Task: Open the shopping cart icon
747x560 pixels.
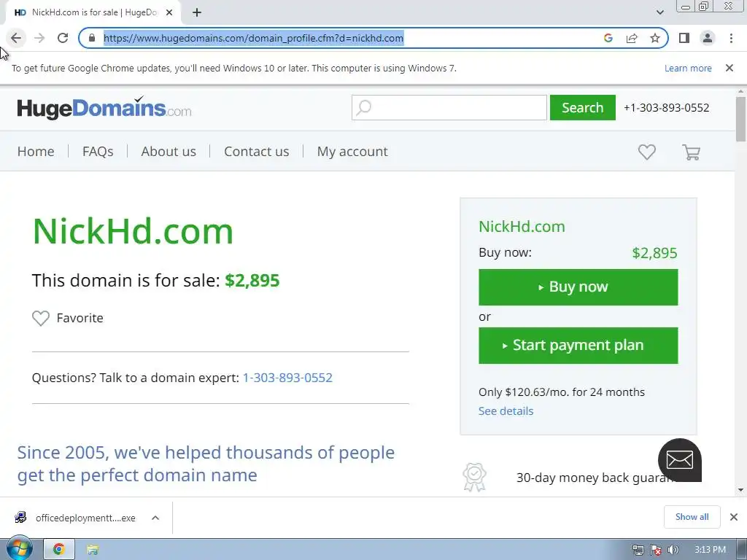Action: coord(691,152)
